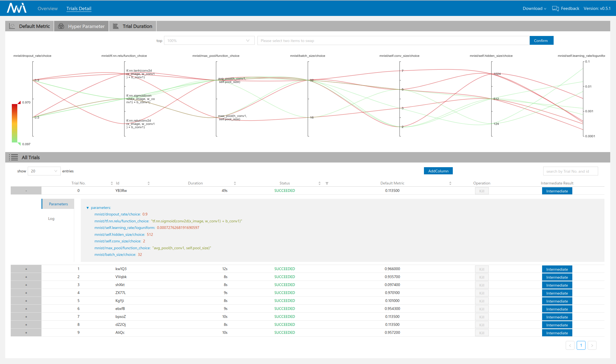Expand trial 9 AliQc row

[26, 333]
